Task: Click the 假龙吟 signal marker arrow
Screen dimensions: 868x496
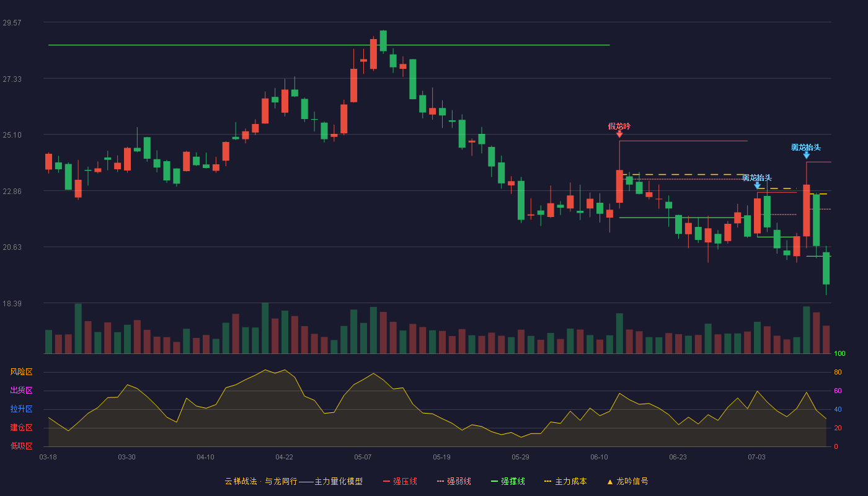Action: coord(619,134)
